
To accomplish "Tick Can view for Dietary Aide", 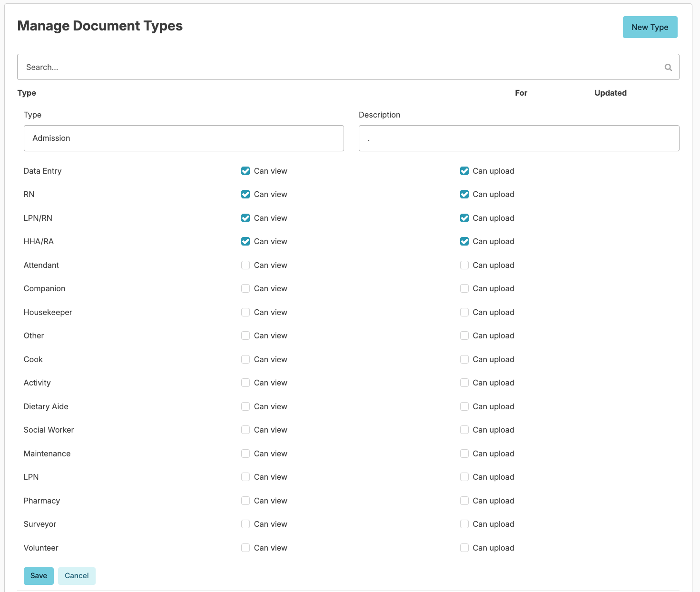I will [246, 406].
